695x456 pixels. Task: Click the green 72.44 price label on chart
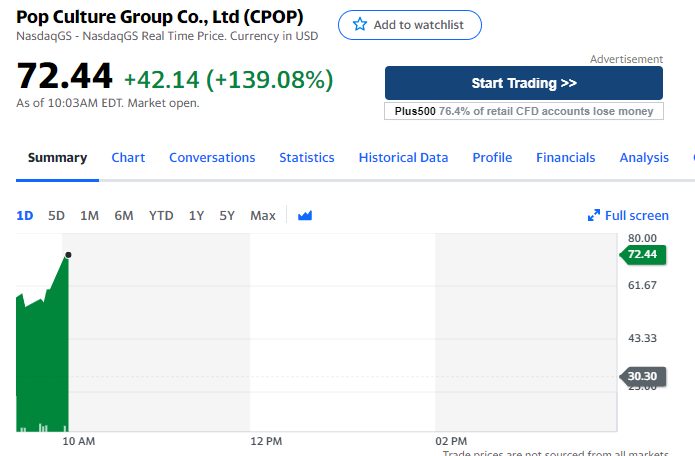643,254
